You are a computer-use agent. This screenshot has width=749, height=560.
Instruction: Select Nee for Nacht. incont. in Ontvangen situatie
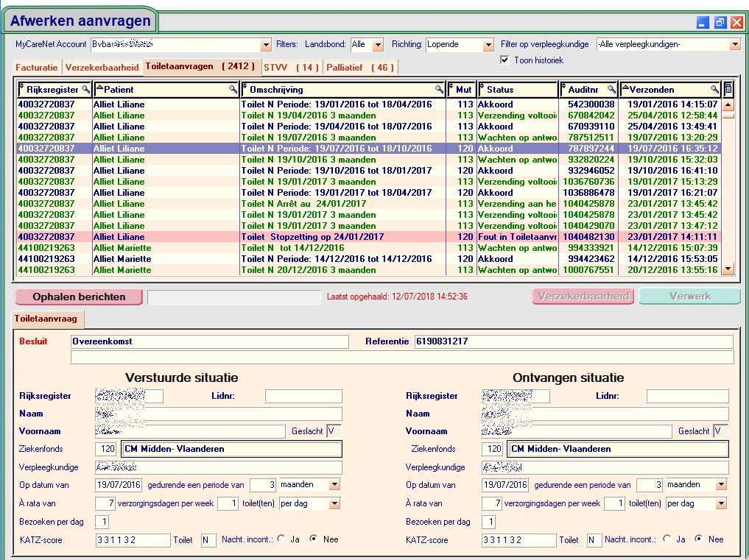tap(699, 539)
